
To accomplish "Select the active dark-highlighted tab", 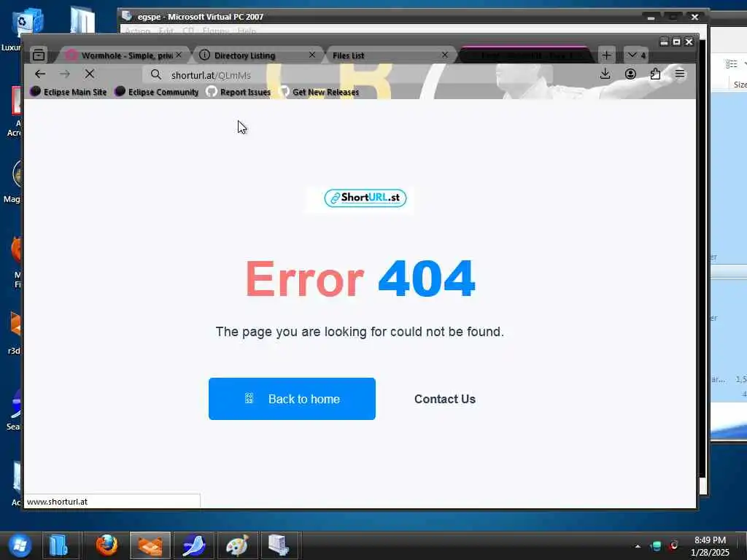I will 524,55.
